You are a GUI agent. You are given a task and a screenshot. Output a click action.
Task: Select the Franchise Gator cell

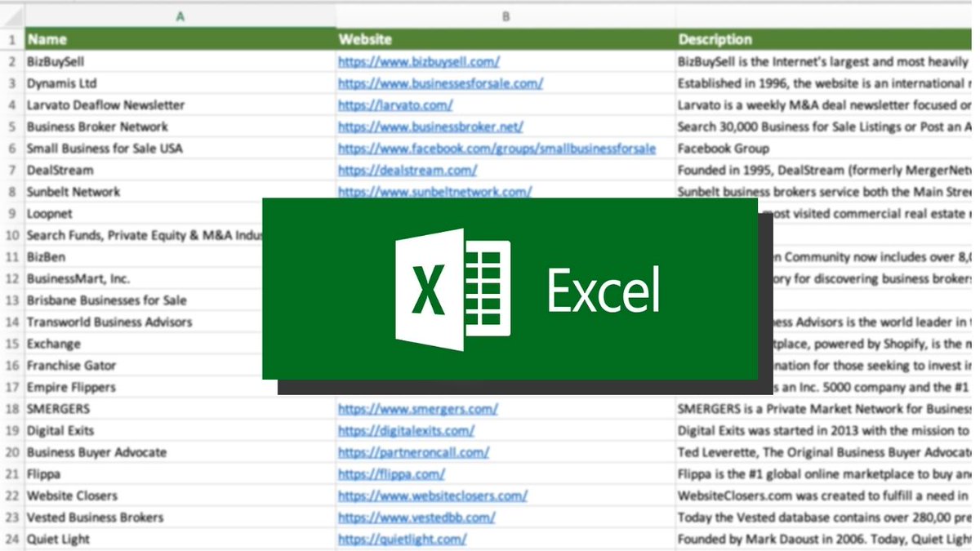(143, 366)
